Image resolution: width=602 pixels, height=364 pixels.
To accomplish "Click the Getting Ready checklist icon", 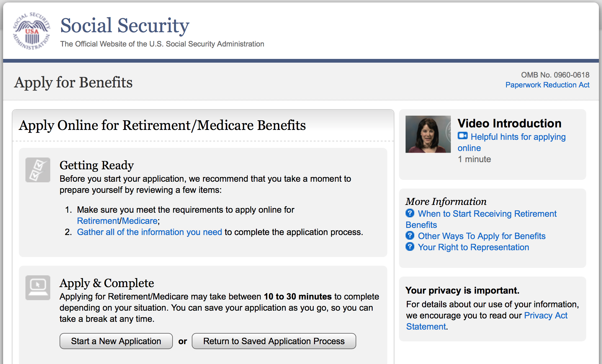I will [x=38, y=170].
